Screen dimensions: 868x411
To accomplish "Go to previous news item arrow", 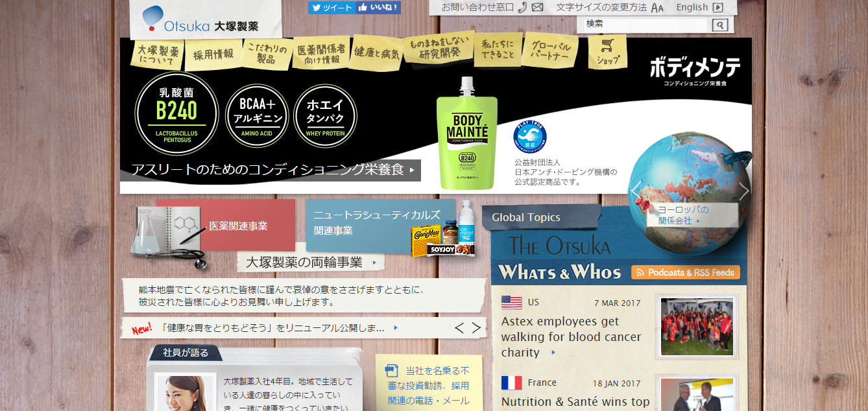I will [459, 328].
